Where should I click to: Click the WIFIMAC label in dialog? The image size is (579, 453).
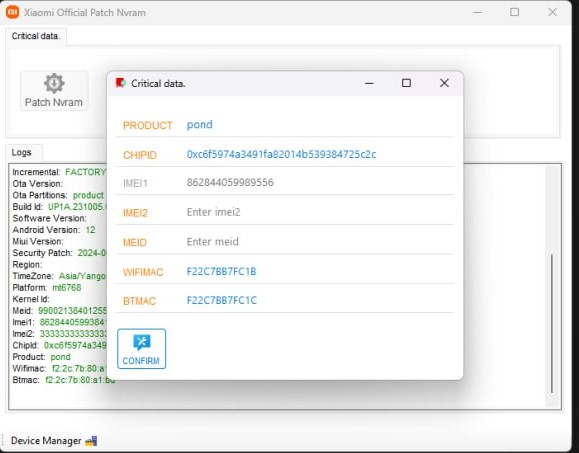pyautogui.click(x=143, y=272)
